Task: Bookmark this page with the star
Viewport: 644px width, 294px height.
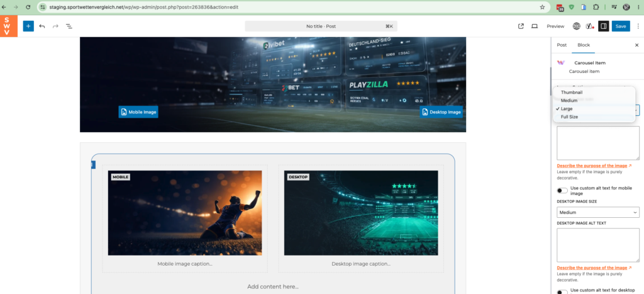Action: pyautogui.click(x=542, y=7)
